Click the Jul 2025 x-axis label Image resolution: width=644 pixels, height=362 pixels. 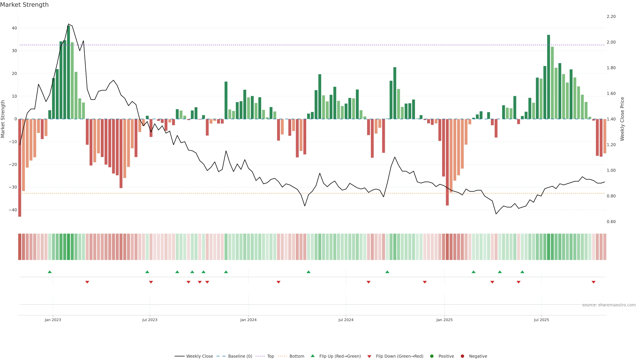541,320
